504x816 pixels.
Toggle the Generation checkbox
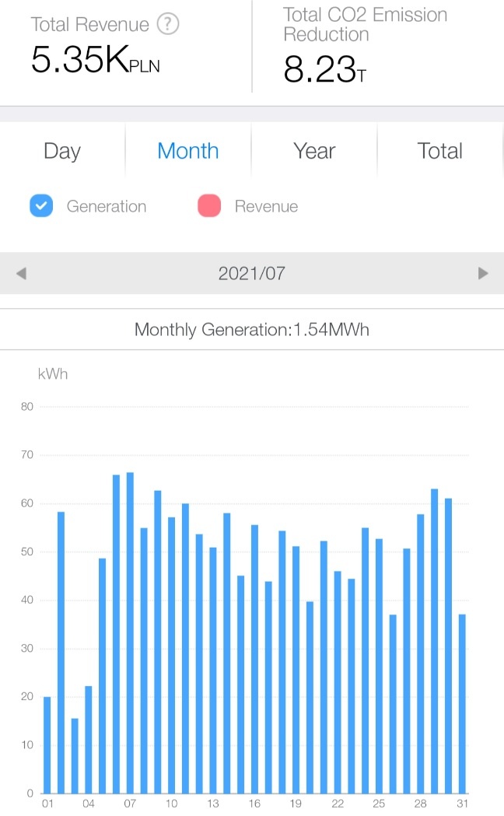pyautogui.click(x=41, y=205)
